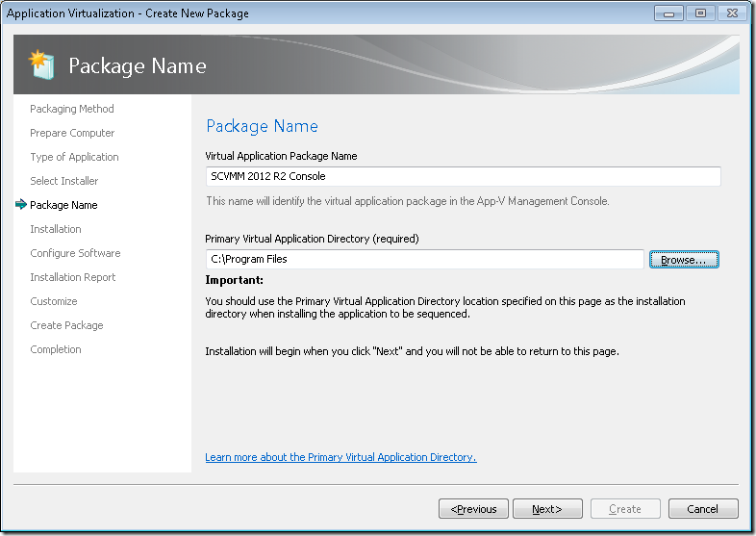Cancel the package creation wizard
This screenshot has height=536, width=756.
[703, 509]
